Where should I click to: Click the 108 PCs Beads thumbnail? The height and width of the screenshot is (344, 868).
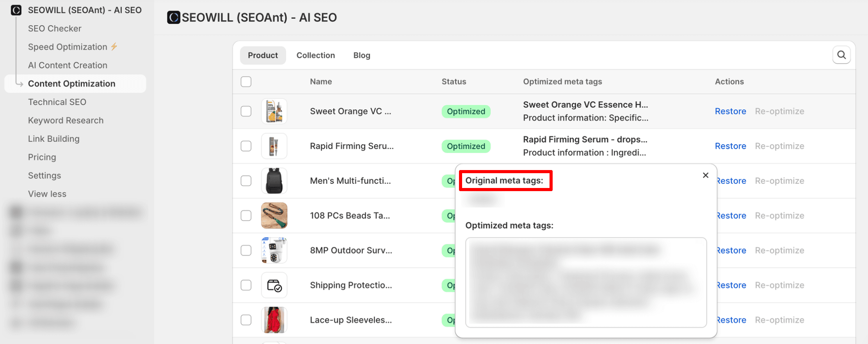point(274,216)
